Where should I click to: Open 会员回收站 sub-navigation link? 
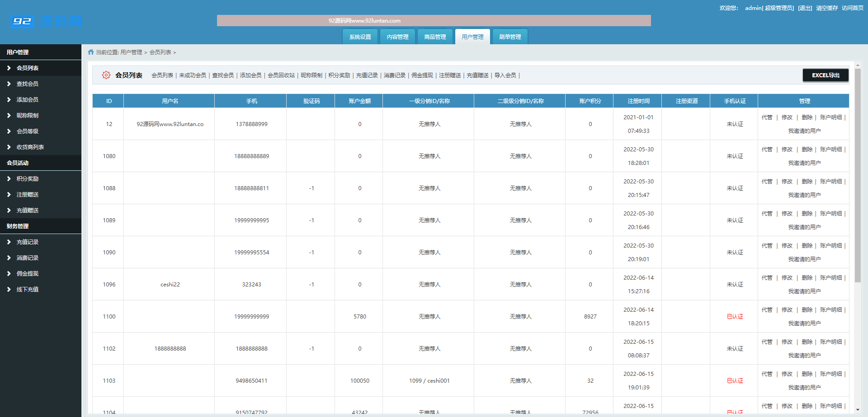[x=281, y=75]
